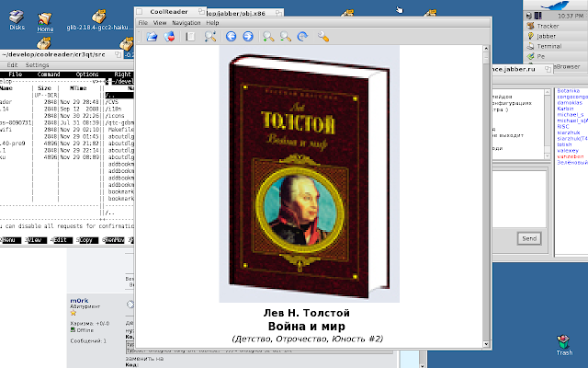Image resolution: width=588 pixels, height=368 pixels.
Task: Click the zoom button on CoolReader title tab
Action: [x=201, y=12]
